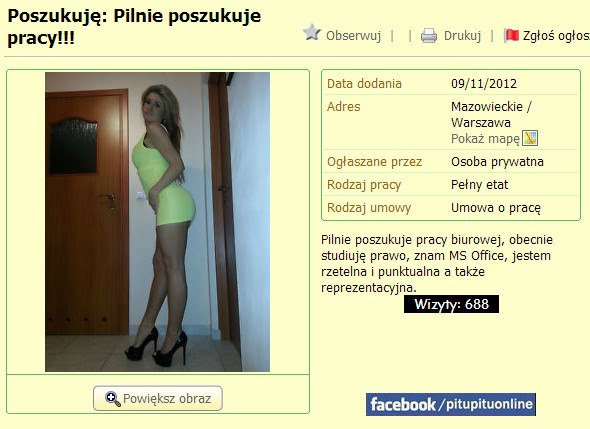Image resolution: width=590 pixels, height=429 pixels.
Task: Click the Powiększ obraz button text
Action: pos(167,399)
